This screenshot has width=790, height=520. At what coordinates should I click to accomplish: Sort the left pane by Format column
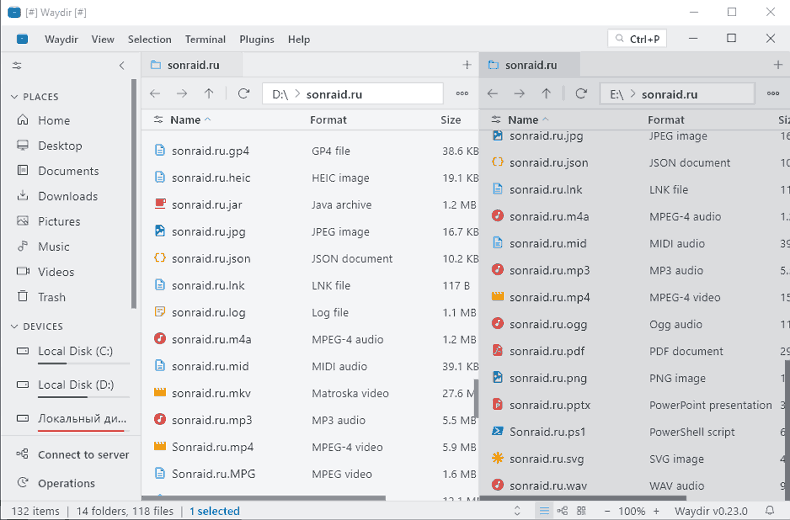click(328, 120)
